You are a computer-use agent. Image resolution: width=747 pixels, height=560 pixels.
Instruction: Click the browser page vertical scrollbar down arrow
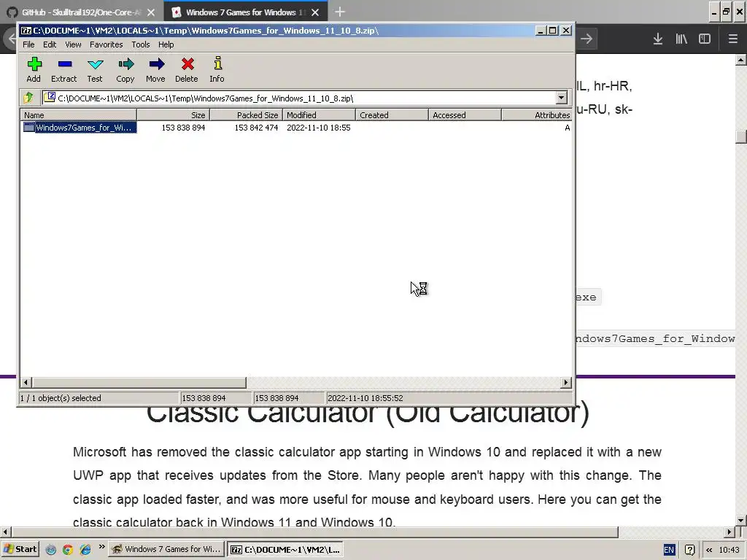click(741, 520)
